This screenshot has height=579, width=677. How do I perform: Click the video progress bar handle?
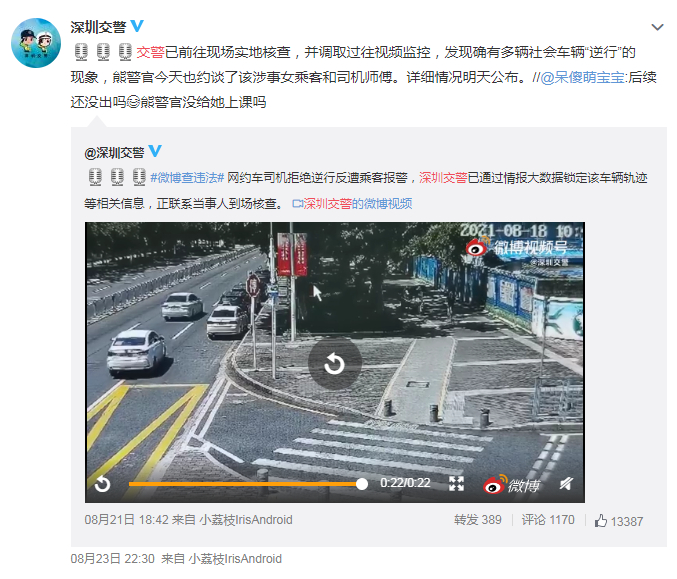(x=362, y=484)
